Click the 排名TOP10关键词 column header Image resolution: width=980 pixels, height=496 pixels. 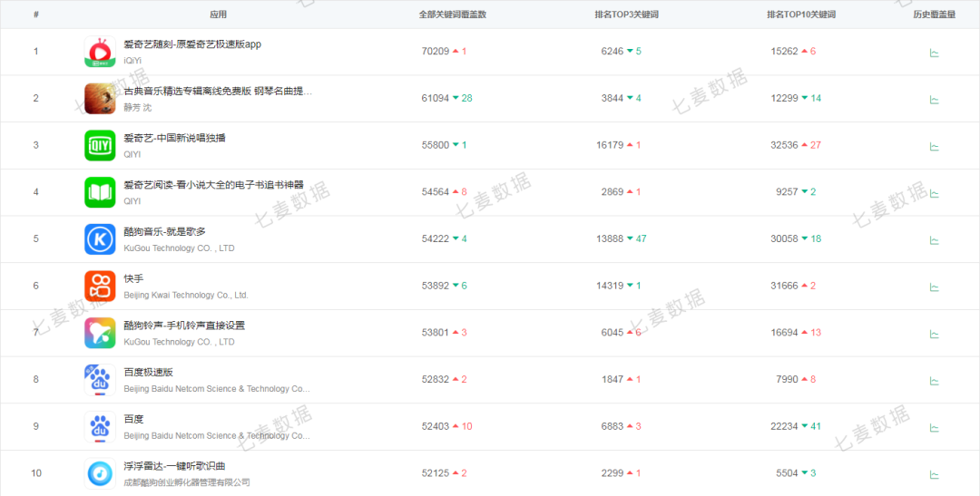(801, 15)
